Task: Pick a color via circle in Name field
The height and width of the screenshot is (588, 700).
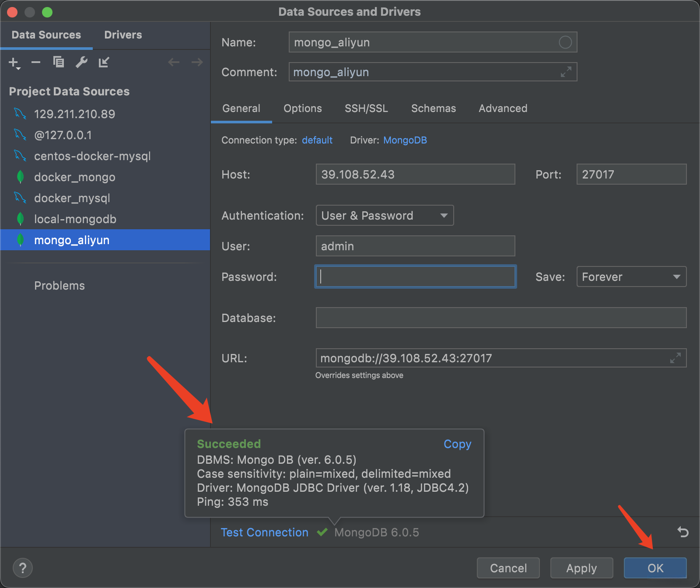Action: (x=565, y=42)
